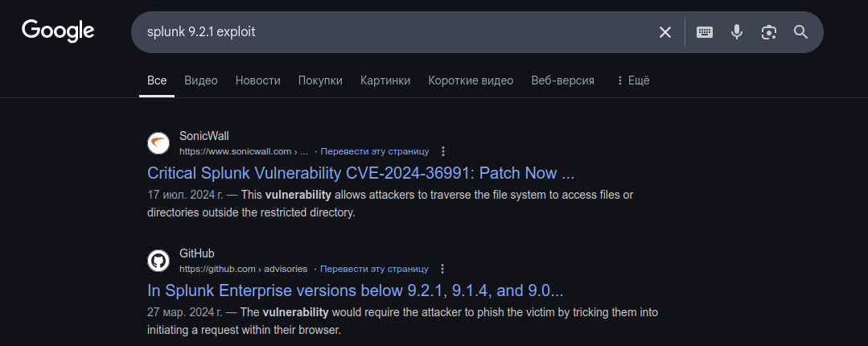Click the Google logo
This screenshot has height=346, width=868.
coord(58,31)
